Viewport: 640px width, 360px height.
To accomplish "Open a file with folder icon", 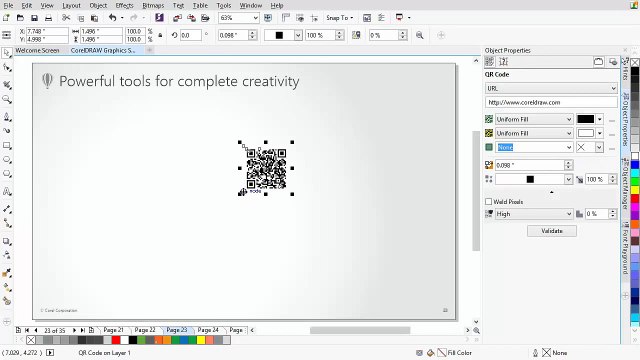I will coord(20,18).
